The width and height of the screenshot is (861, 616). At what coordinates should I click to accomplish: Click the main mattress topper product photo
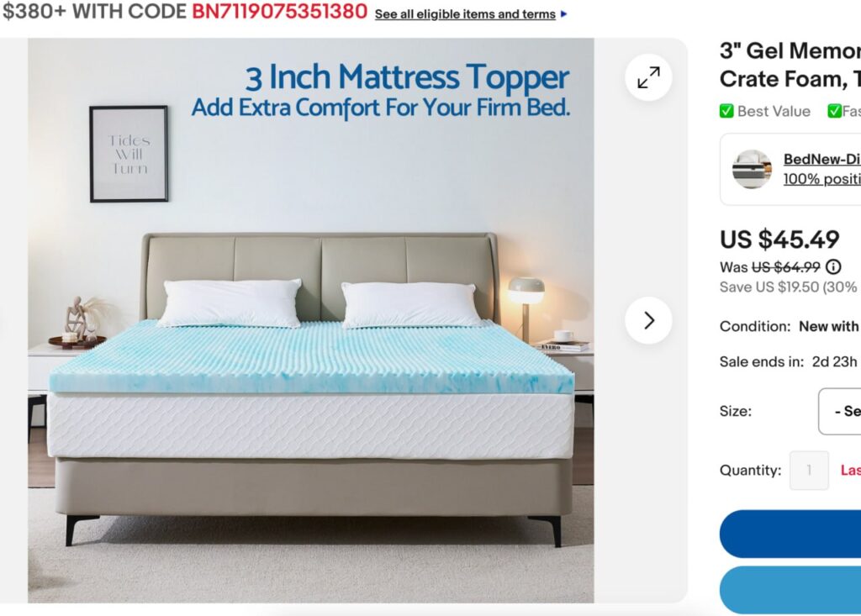tap(311, 321)
